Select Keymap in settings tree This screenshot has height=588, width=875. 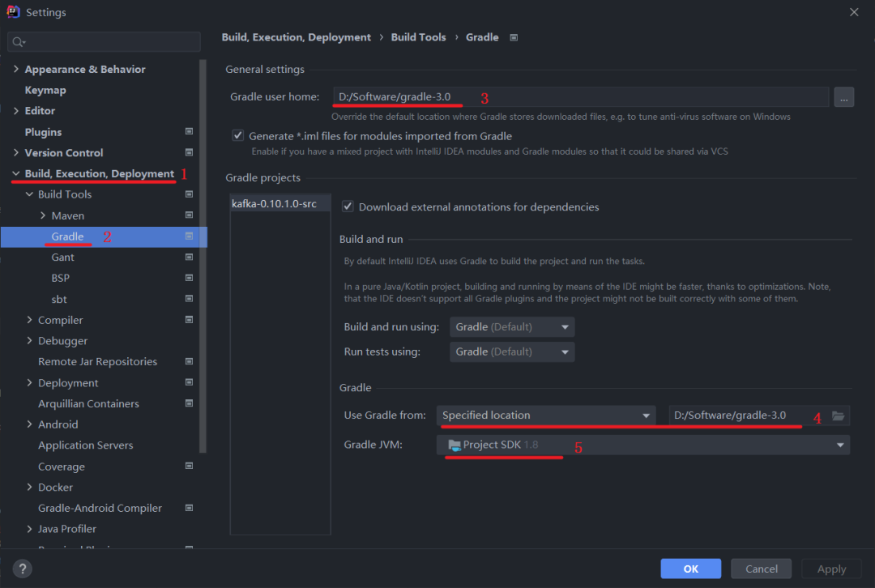45,90
